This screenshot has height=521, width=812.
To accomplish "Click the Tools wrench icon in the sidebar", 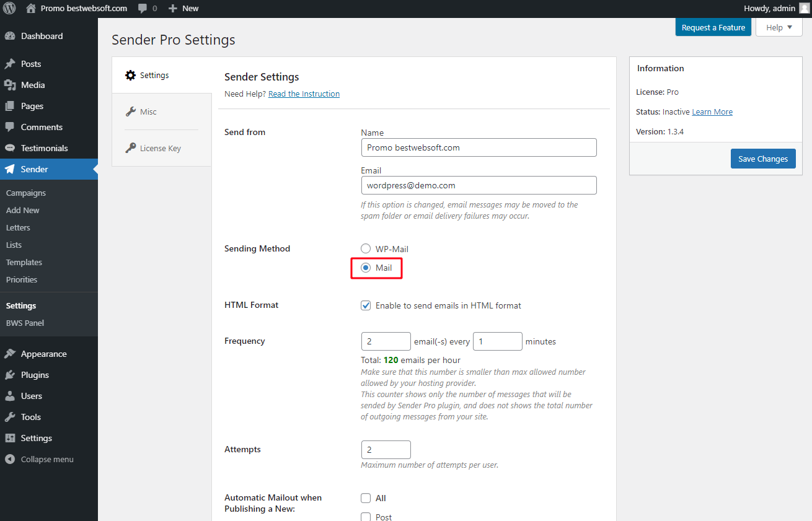I will (x=10, y=417).
